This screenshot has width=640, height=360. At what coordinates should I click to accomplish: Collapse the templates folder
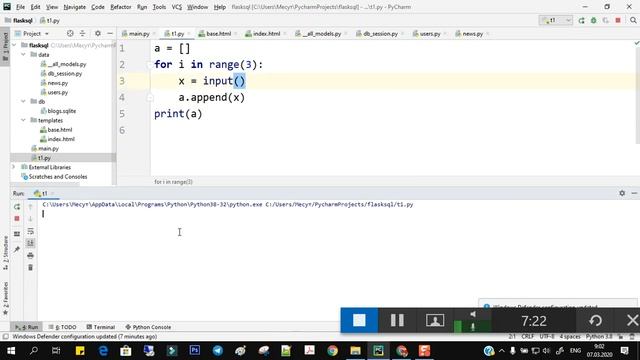tap(23, 120)
